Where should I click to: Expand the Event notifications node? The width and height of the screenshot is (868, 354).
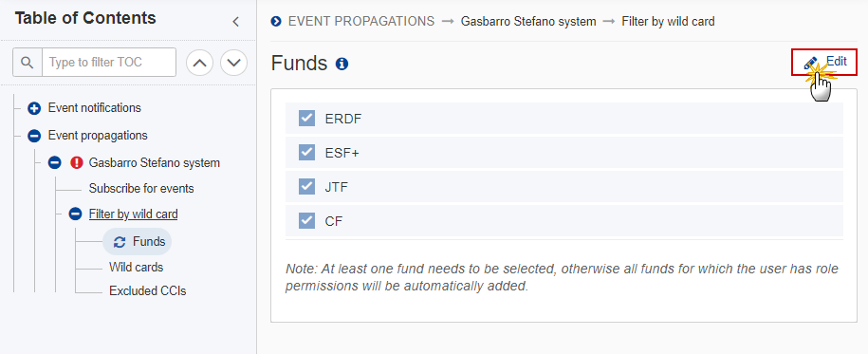click(34, 108)
